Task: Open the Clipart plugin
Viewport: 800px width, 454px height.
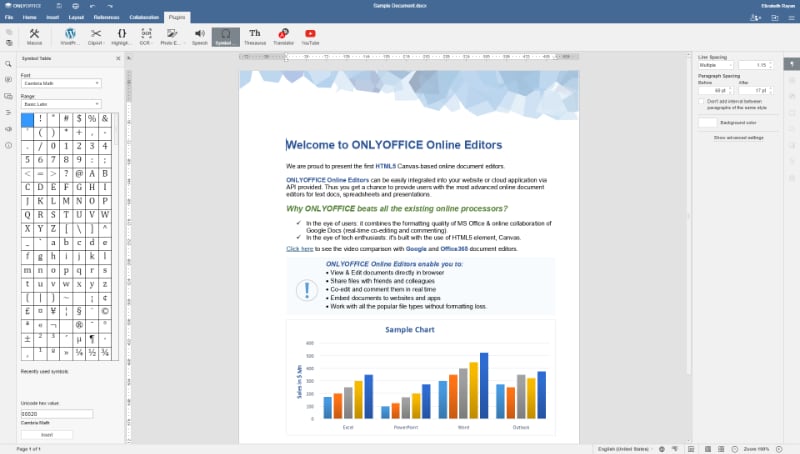Action: 95,37
